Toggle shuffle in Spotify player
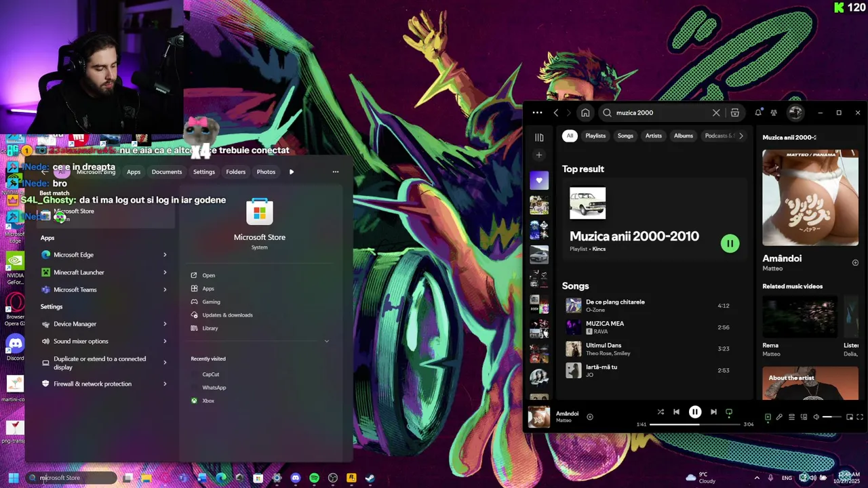868x488 pixels. 660,411
